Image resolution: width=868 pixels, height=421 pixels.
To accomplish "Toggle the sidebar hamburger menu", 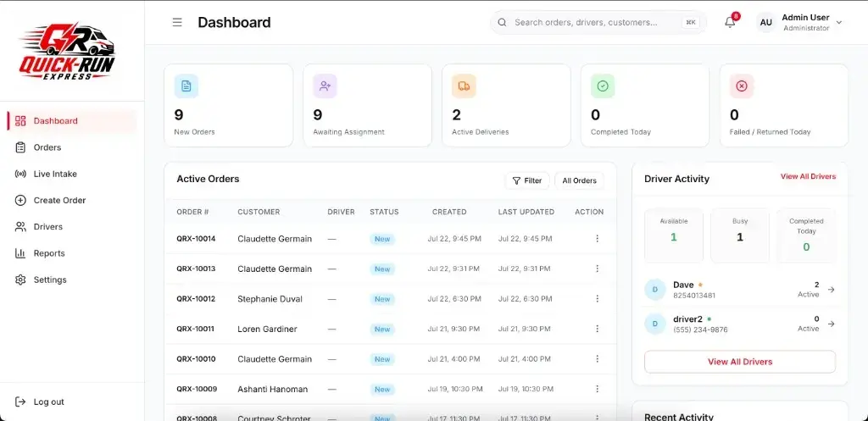I will click(177, 23).
